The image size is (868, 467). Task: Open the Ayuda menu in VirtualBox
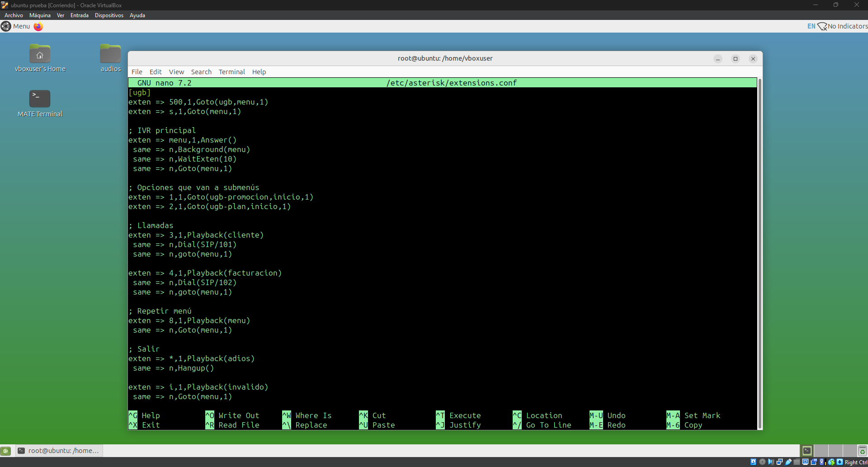(x=137, y=15)
